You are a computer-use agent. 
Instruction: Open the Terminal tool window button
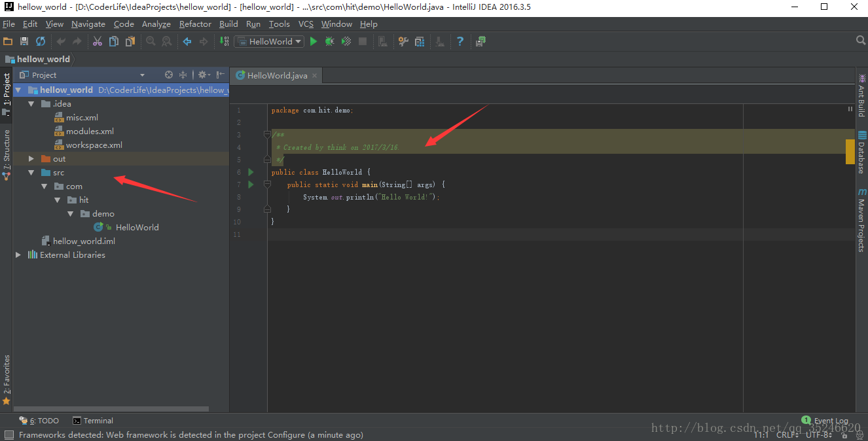tap(92, 421)
